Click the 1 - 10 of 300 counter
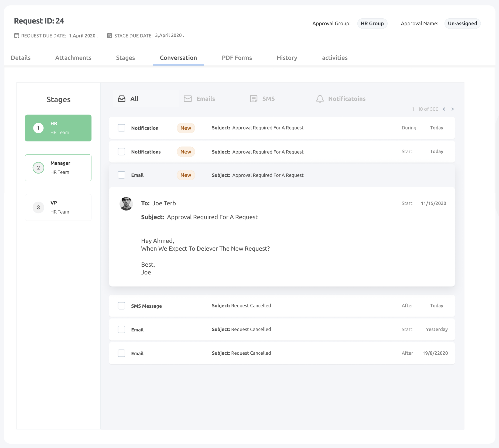Image resolution: width=499 pixels, height=448 pixels. 425,109
